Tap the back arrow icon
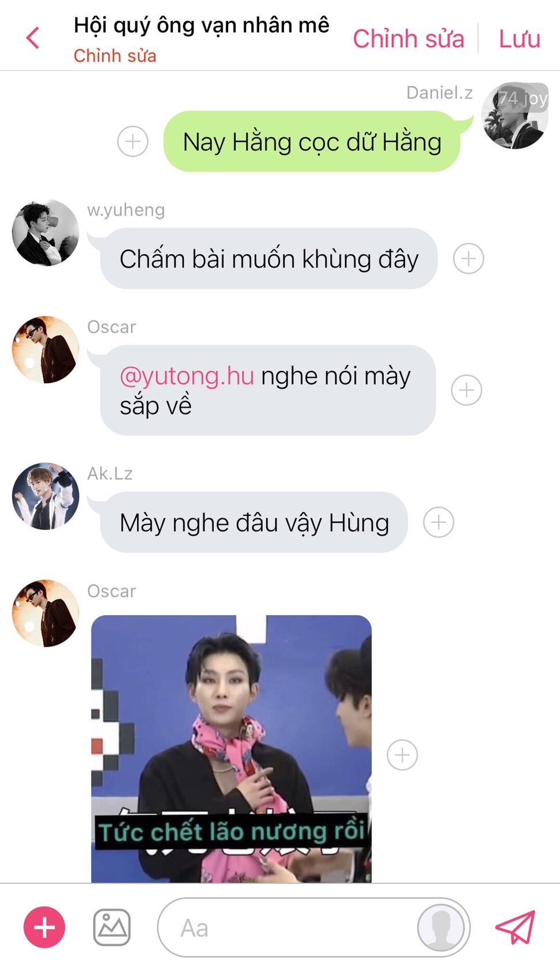Image resolution: width=560 pixels, height=972 pixels. (x=33, y=38)
